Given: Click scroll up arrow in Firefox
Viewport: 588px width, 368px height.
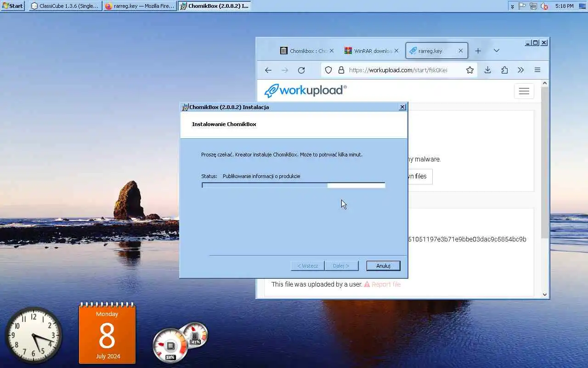Looking at the screenshot, I should [545, 84].
